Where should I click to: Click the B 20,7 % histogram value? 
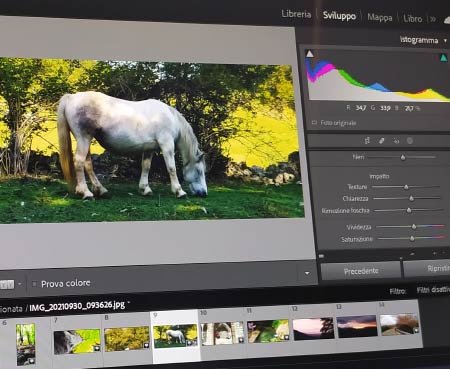(408, 108)
